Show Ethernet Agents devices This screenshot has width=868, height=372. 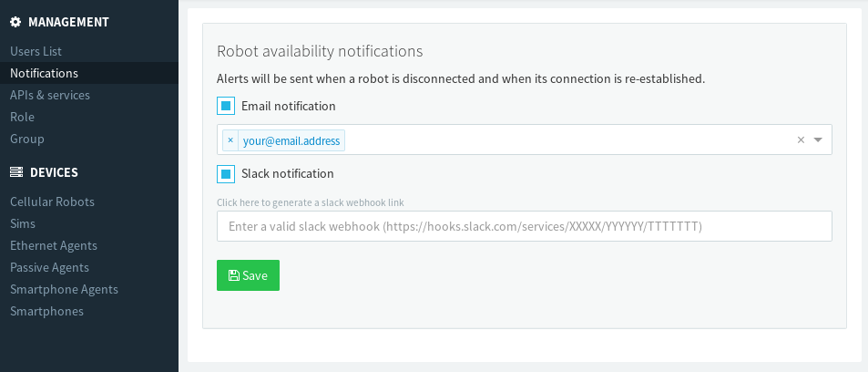(54, 245)
